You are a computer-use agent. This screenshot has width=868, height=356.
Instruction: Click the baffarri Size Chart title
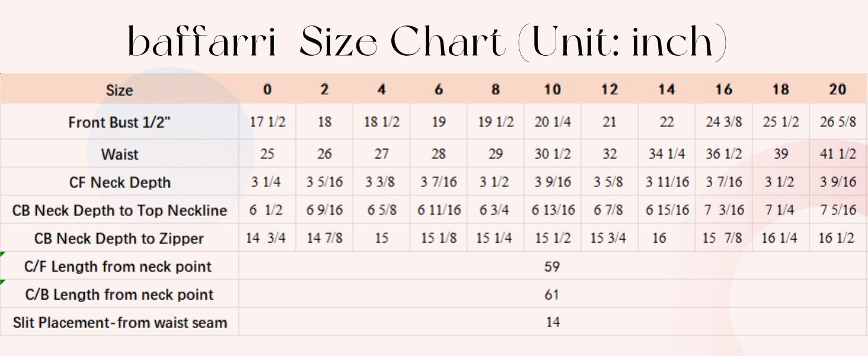(x=427, y=42)
